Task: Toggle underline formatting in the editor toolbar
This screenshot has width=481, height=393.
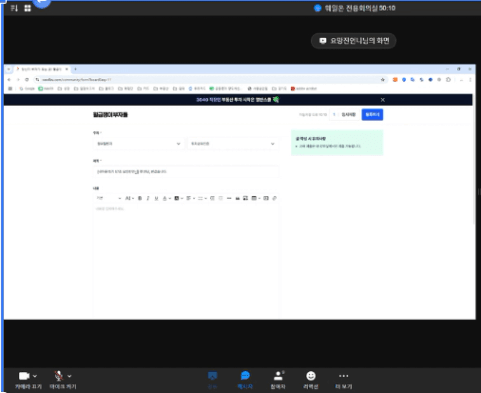Action: click(x=156, y=198)
